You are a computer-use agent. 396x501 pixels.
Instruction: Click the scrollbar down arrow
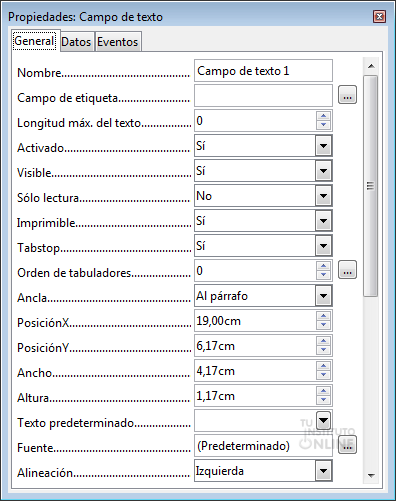tap(371, 476)
